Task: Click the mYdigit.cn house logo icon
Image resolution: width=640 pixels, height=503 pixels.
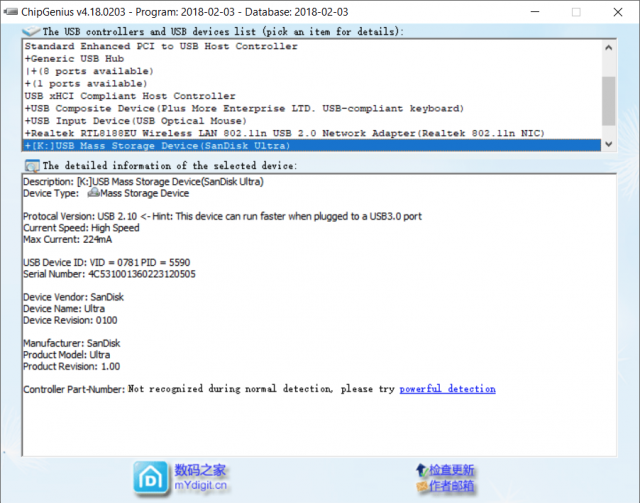Action: (152, 478)
